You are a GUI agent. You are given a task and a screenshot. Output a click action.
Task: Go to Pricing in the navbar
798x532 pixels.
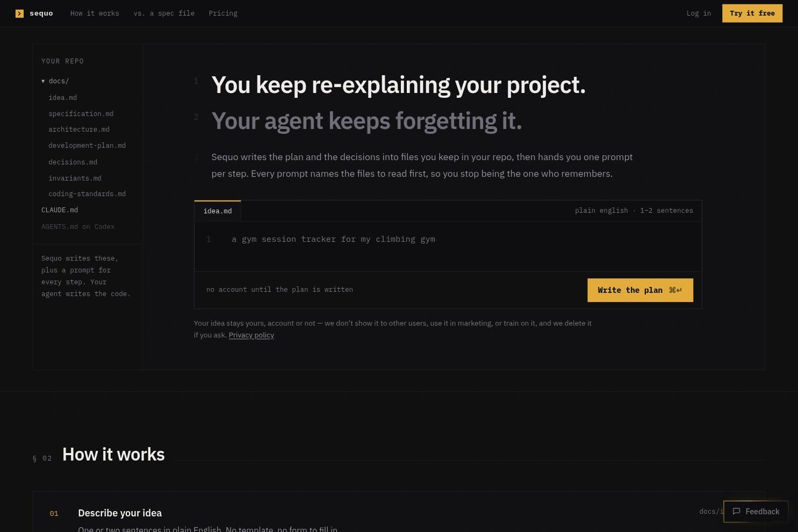[x=223, y=13]
